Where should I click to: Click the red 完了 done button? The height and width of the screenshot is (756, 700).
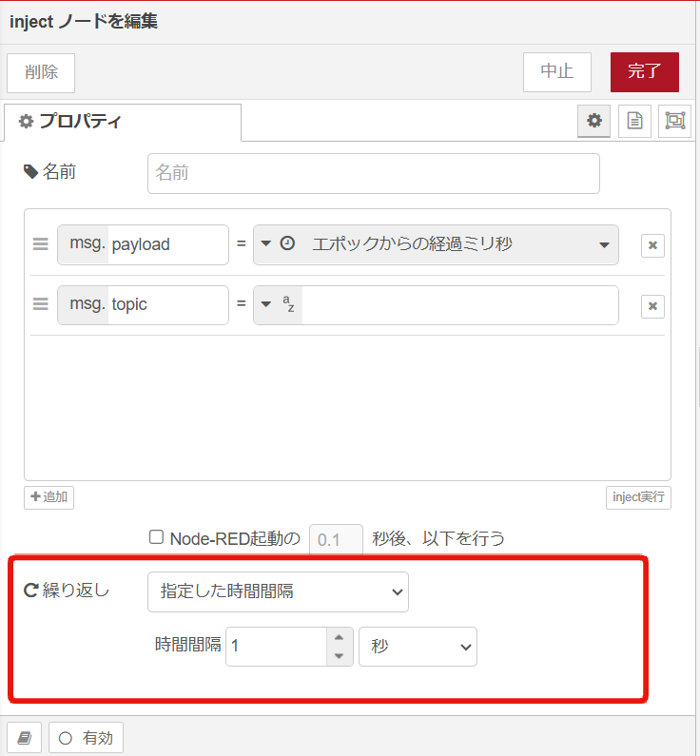[645, 72]
